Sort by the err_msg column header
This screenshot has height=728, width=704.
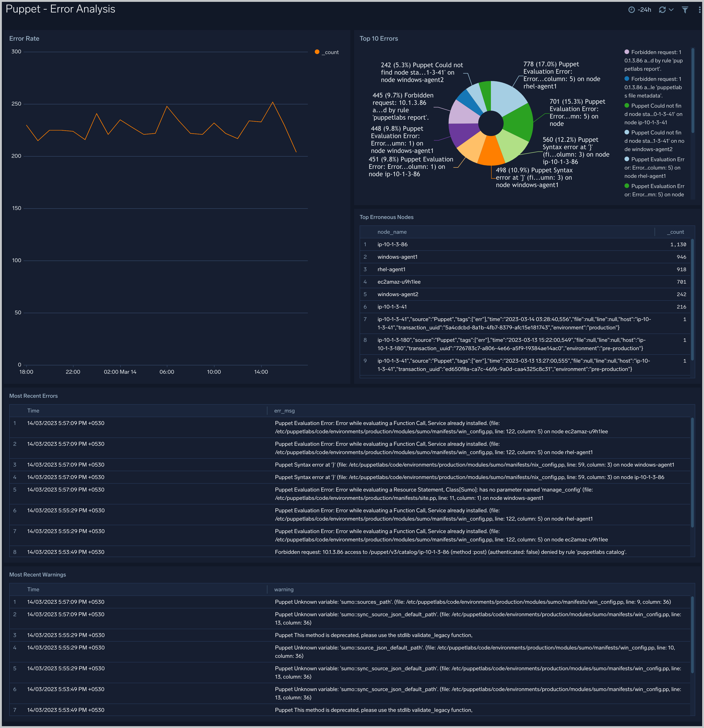point(284,411)
